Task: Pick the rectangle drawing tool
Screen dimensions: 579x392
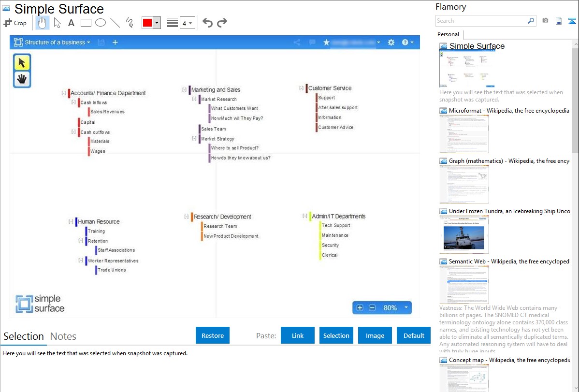Action: (x=86, y=23)
